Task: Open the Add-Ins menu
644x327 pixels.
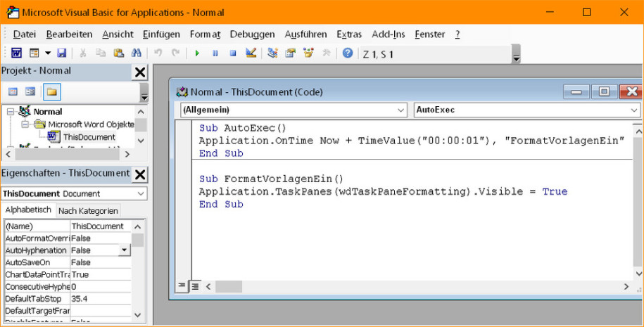Action: pyautogui.click(x=388, y=34)
